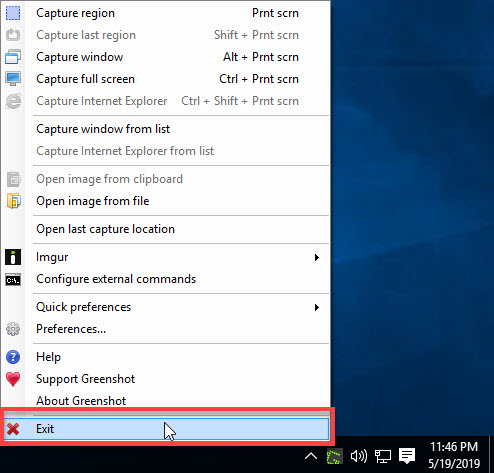Screen dimensions: 494x473
Task: Open the taskbar clock showing 11:46 PM
Action: tap(454, 447)
